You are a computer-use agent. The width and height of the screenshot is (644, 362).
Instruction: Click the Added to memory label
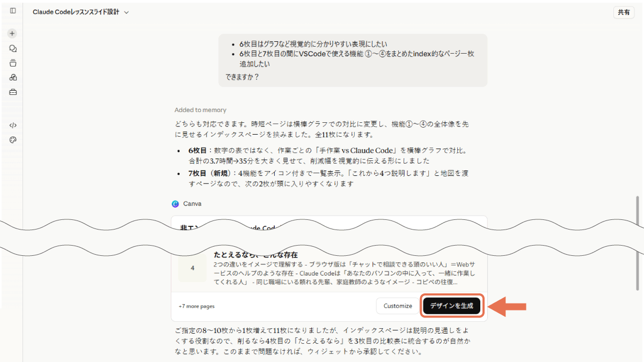click(x=200, y=110)
